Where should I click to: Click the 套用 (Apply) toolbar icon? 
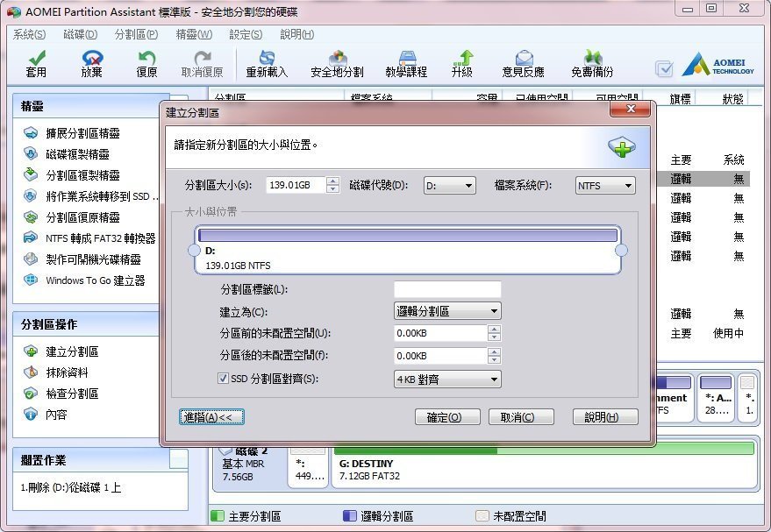click(x=36, y=64)
